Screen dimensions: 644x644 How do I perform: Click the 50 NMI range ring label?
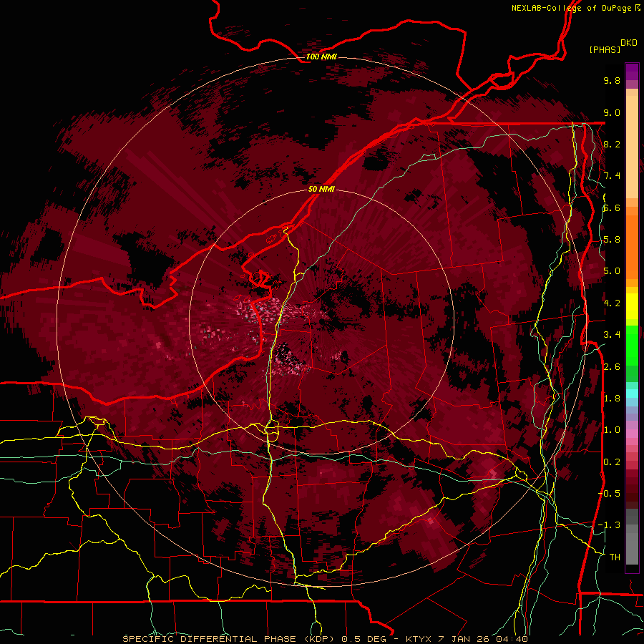click(x=321, y=190)
